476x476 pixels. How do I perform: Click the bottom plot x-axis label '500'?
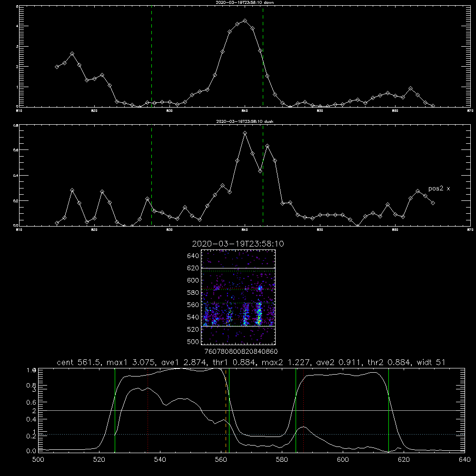(x=38, y=460)
